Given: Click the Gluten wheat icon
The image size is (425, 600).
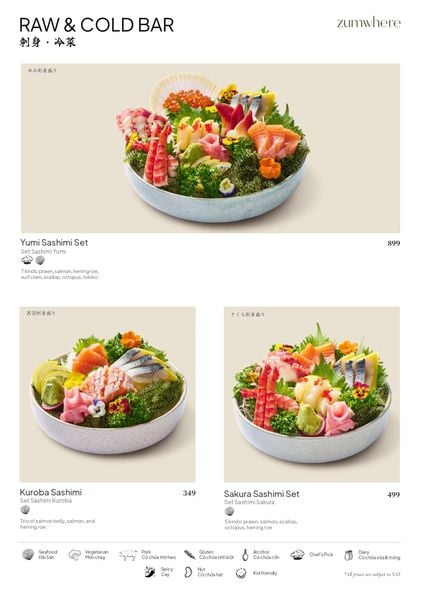Looking at the screenshot, I should point(190,554).
